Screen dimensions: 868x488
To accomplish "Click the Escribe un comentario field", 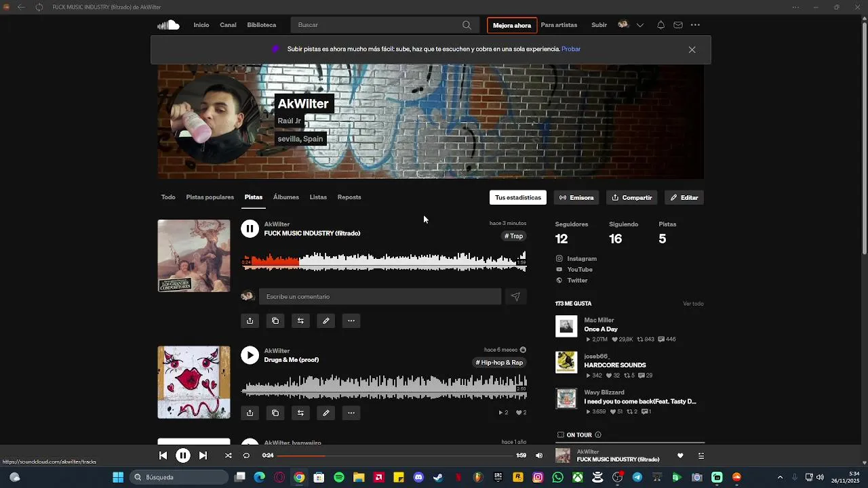I will pyautogui.click(x=380, y=296).
